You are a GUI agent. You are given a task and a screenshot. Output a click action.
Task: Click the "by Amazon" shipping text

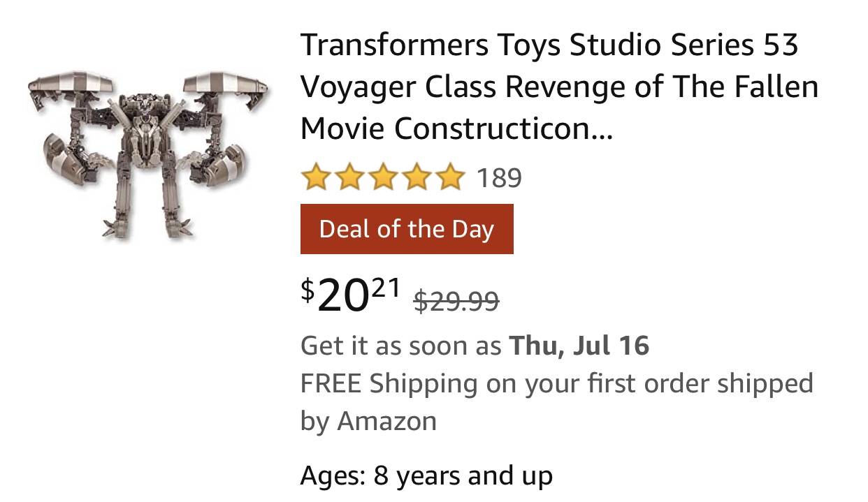tap(368, 421)
